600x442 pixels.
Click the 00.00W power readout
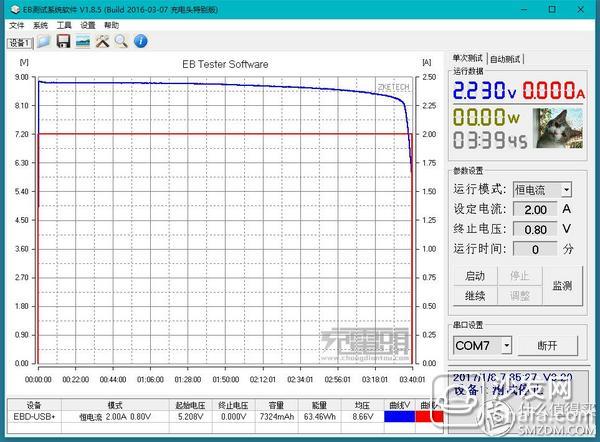(x=486, y=117)
